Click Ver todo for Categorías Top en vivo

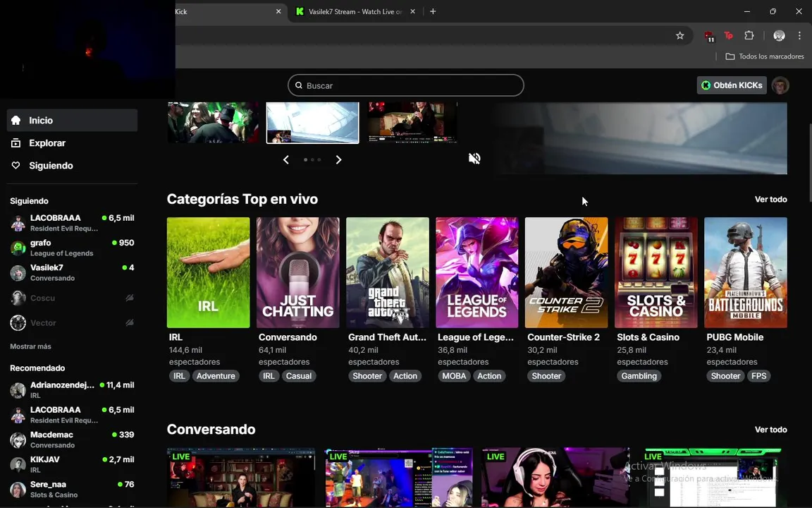[x=770, y=200]
